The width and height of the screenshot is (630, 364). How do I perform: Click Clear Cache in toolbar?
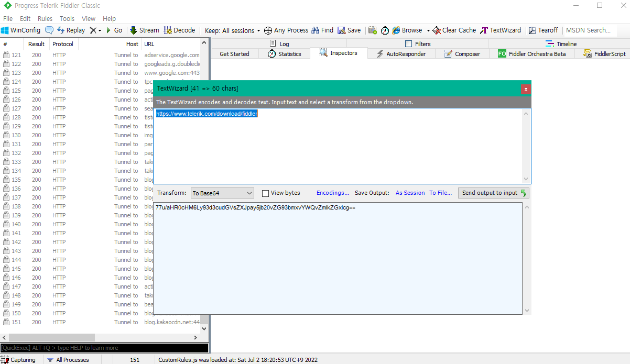454,30
